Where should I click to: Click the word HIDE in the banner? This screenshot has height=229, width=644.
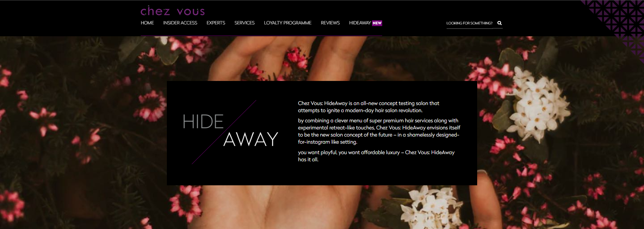tap(203, 122)
